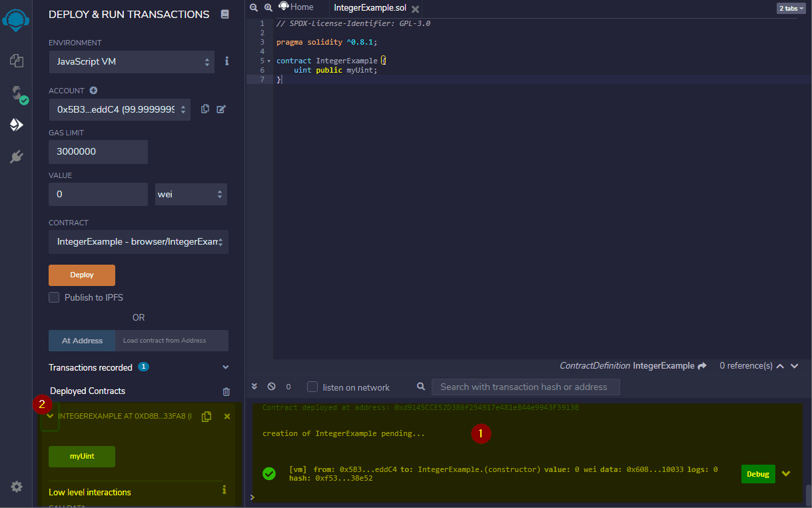Click the Transactions recorded count badge

click(143, 367)
